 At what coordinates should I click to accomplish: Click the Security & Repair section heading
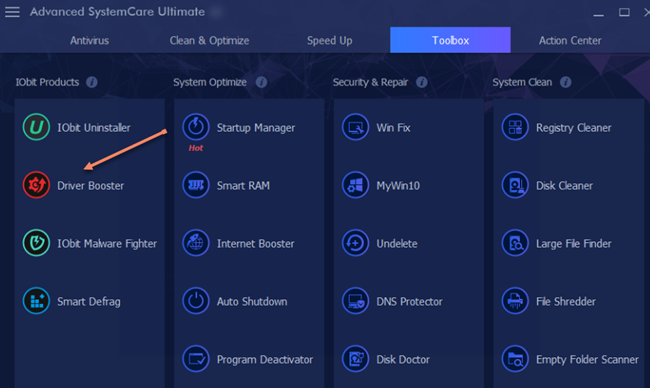click(370, 82)
